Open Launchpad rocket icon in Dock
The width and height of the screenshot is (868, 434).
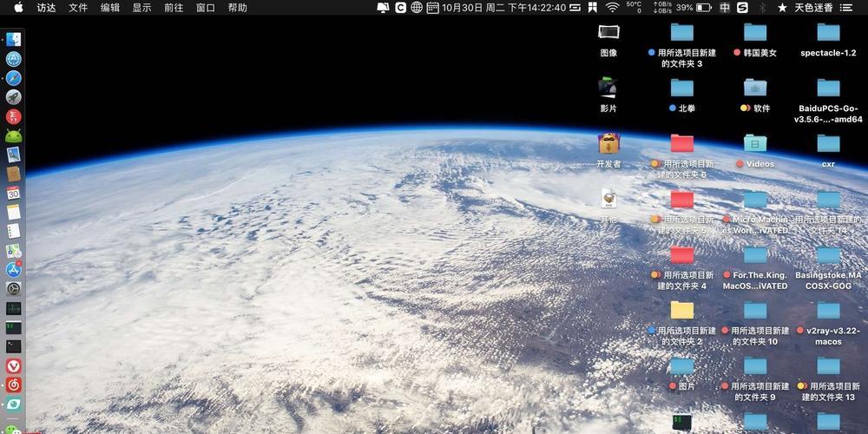[x=13, y=97]
